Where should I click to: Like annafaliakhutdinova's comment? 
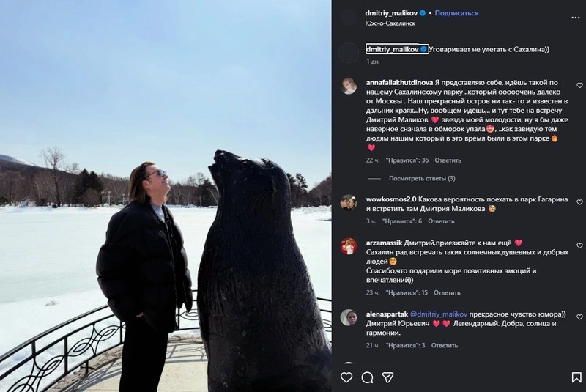coord(579,85)
